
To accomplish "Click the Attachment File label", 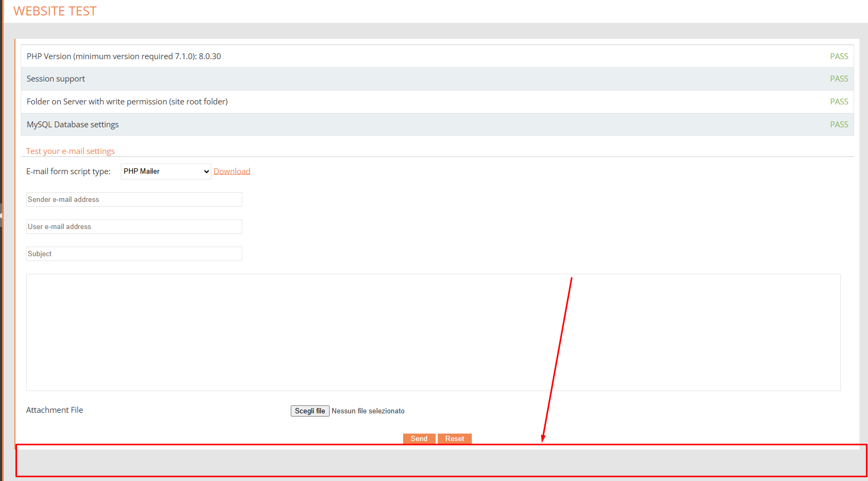I will 54,410.
